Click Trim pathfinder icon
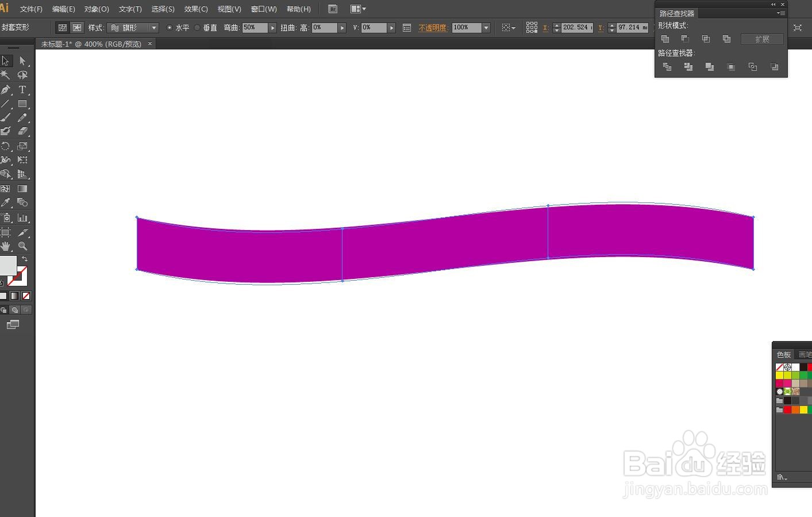The image size is (812, 517). (688, 67)
